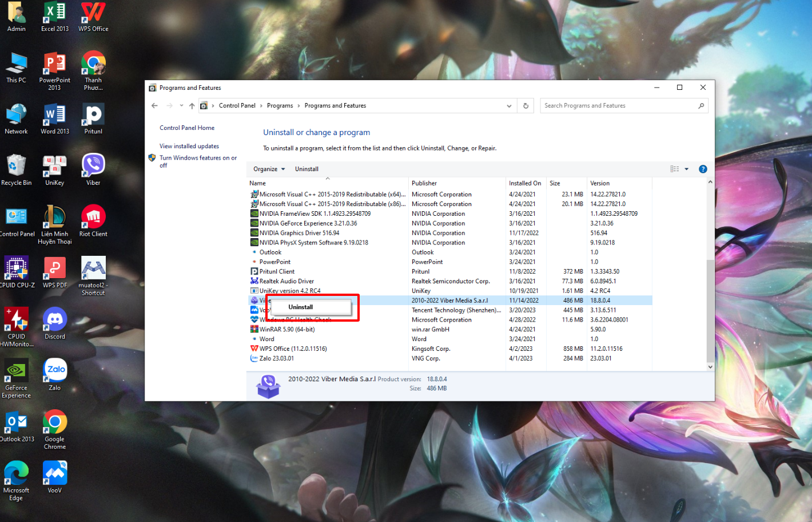Select the Control Panel desktop icon

pyautogui.click(x=17, y=222)
